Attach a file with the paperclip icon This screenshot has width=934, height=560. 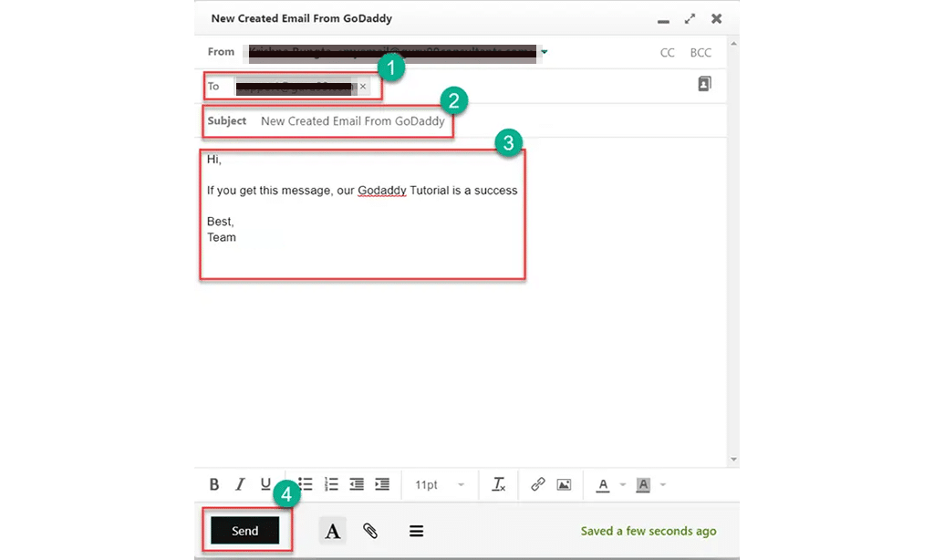tap(370, 531)
